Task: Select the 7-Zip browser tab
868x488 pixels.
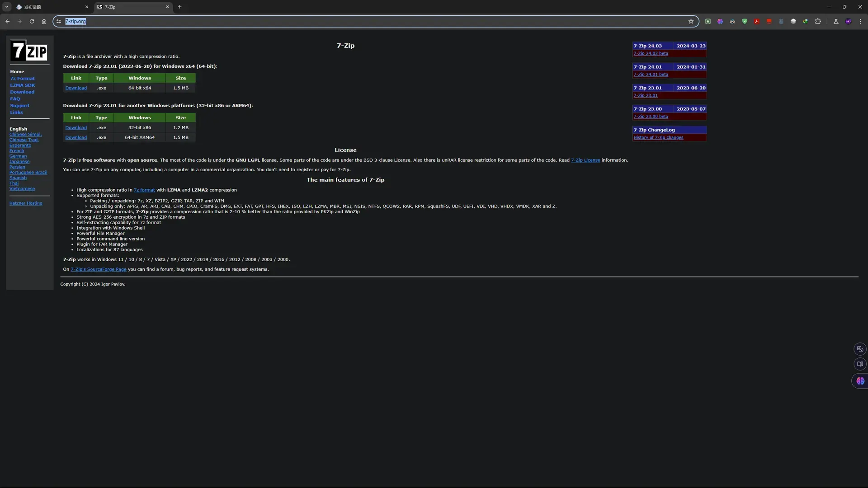Action: pyautogui.click(x=133, y=7)
